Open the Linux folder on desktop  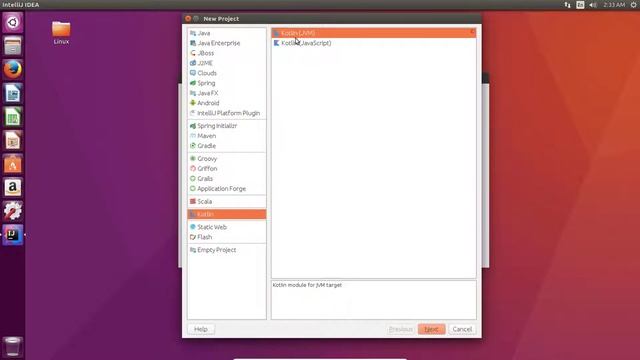pos(61,33)
